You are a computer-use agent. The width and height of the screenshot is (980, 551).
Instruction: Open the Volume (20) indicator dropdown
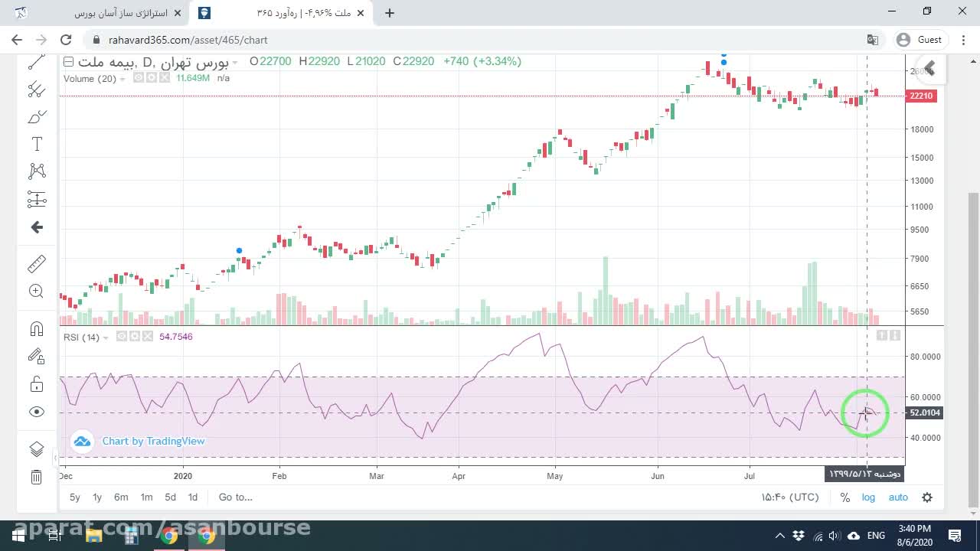pos(122,79)
